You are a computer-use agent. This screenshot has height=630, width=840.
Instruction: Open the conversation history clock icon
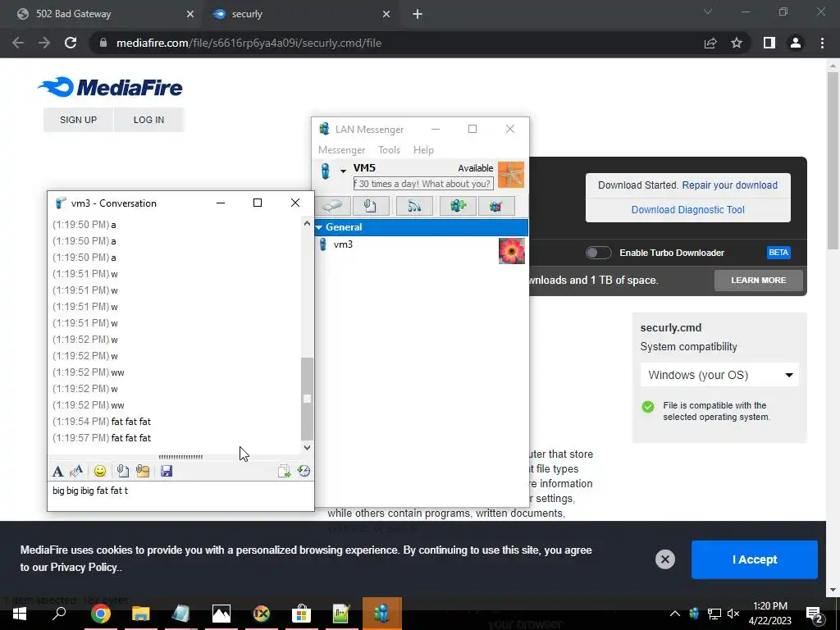click(304, 471)
